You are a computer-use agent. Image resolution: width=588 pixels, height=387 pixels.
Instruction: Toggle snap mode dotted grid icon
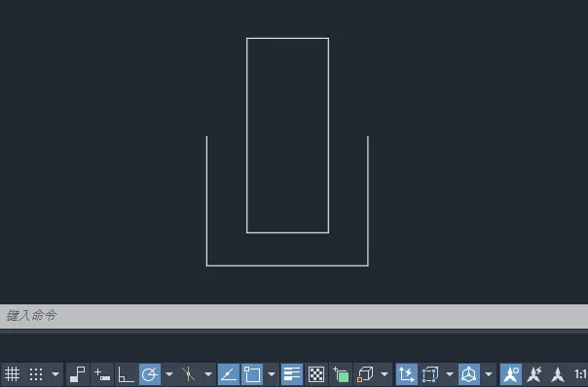[x=36, y=374]
